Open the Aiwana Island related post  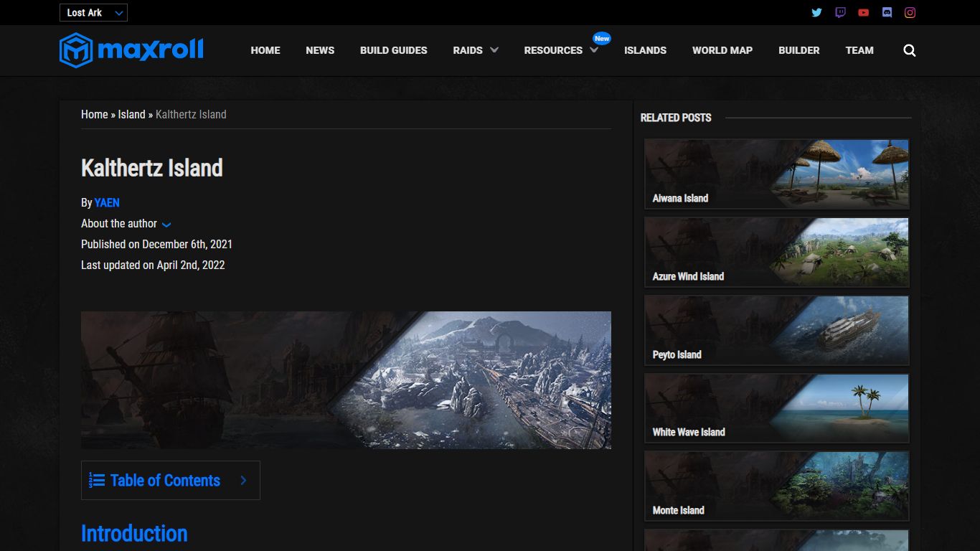point(777,174)
